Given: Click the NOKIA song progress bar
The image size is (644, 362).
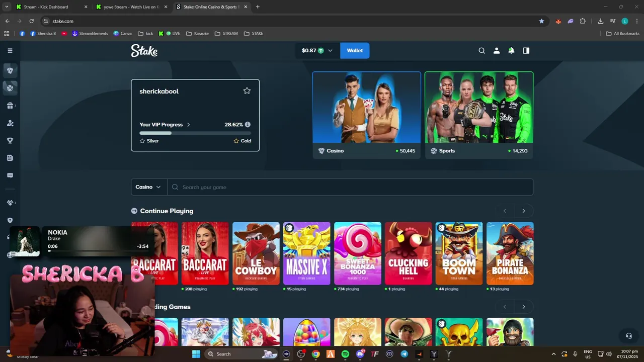Looking at the screenshot, I should pyautogui.click(x=98, y=251).
